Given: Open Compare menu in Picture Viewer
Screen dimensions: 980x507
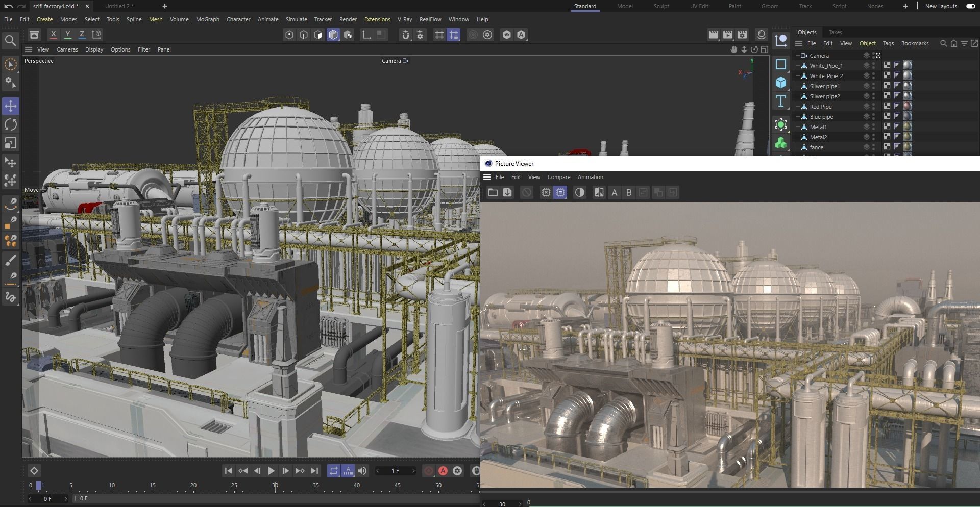Looking at the screenshot, I should click(558, 177).
